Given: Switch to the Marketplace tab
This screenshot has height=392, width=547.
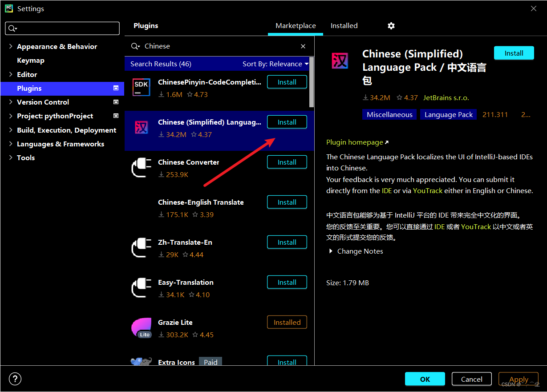Looking at the screenshot, I should tap(296, 26).
